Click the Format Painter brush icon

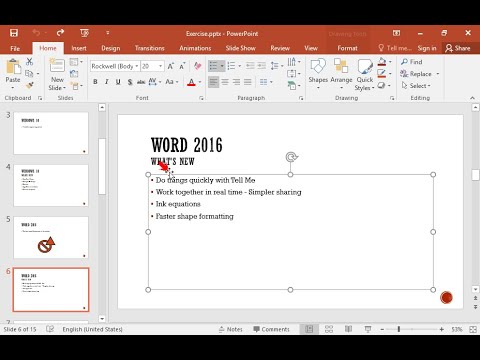(30, 85)
